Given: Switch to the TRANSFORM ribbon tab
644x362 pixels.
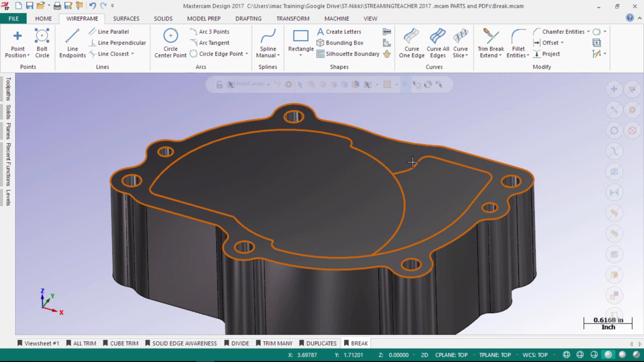Looking at the screenshot, I should pyautogui.click(x=292, y=18).
